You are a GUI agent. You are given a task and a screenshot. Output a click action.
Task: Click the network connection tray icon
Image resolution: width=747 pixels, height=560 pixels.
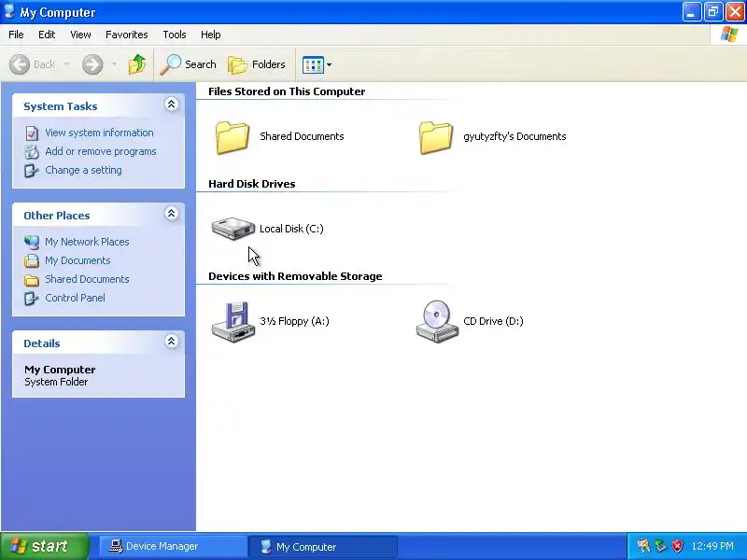coord(660,546)
